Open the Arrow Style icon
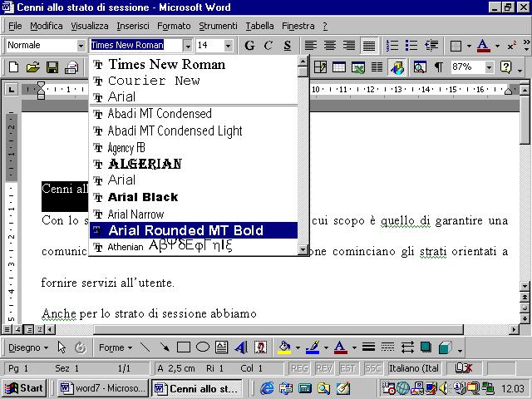The width and height of the screenshot is (532, 399). [406, 347]
